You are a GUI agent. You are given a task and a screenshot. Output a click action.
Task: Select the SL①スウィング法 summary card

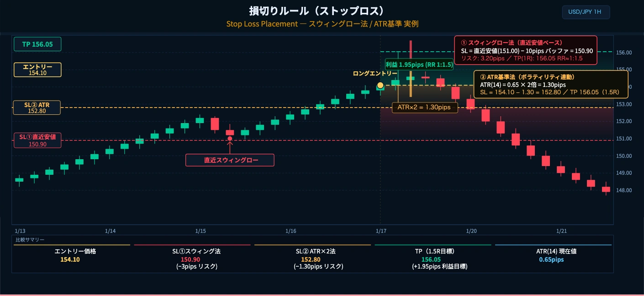pyautogui.click(x=192, y=258)
